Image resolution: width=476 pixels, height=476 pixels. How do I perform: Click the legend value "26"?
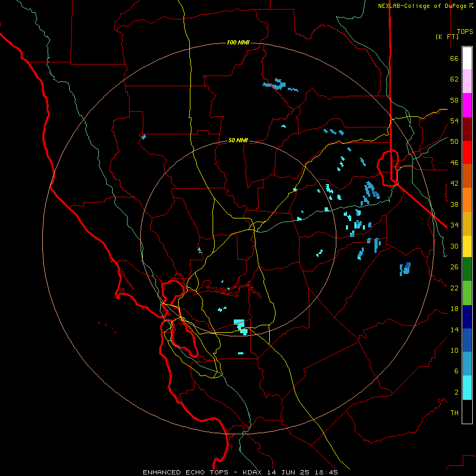[x=454, y=267]
